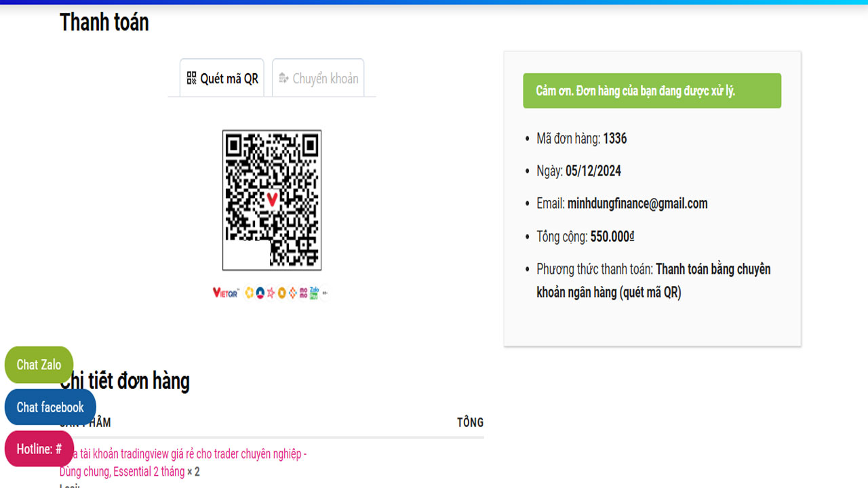Screen dimensions: 868x488
Task: Click the bank transfer icon on Chuyển khoản tab
Action: (284, 78)
